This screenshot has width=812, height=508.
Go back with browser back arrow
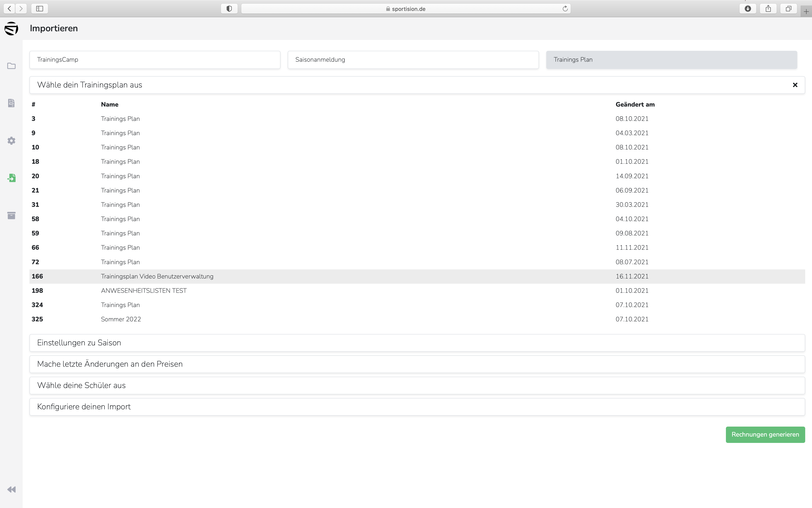coord(9,8)
